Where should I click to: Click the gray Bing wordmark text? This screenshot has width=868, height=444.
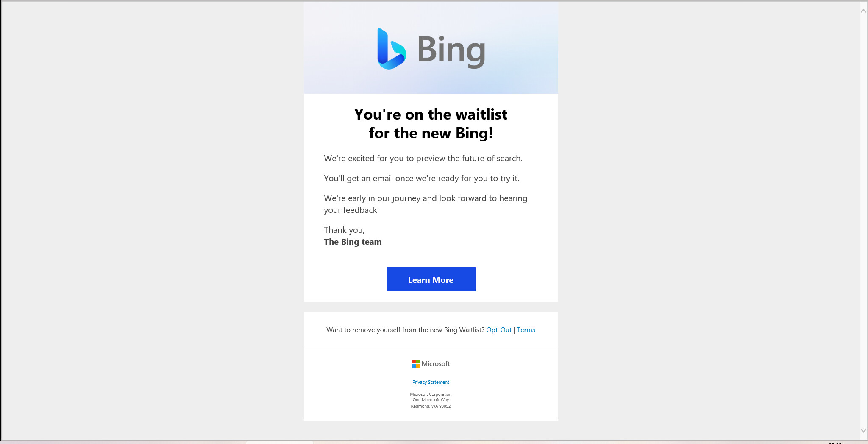[451, 50]
